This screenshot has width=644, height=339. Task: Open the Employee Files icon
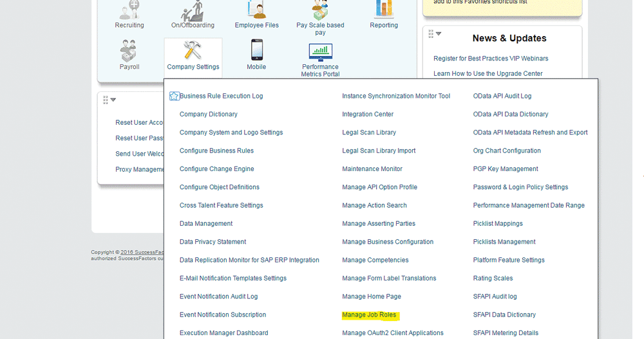pos(257,10)
